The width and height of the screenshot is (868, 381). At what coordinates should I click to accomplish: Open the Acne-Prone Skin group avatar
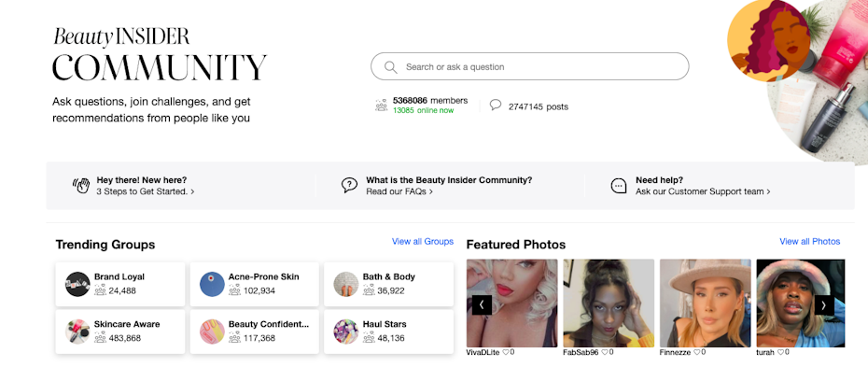pos(212,284)
